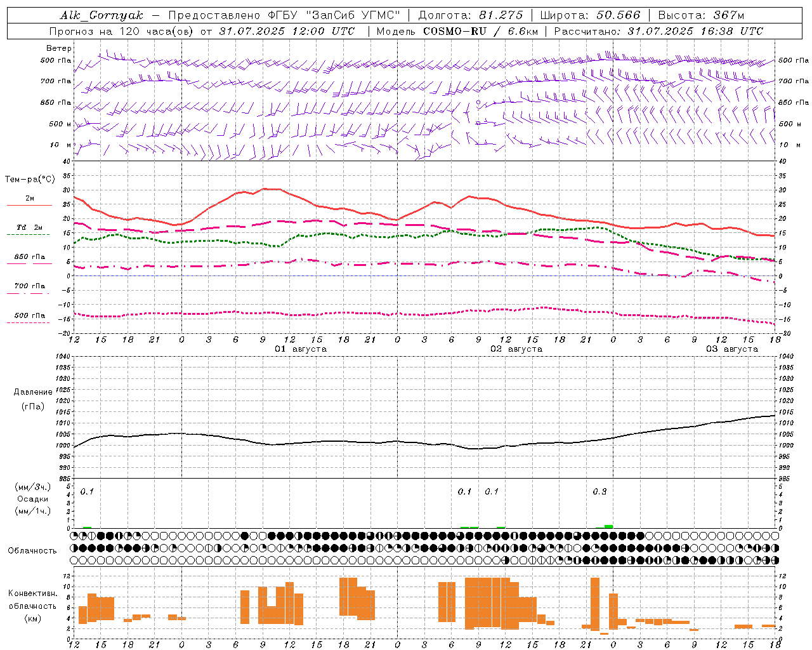Click the 03 августа date label
Viewport: 812px width, 650px height.
point(732,349)
